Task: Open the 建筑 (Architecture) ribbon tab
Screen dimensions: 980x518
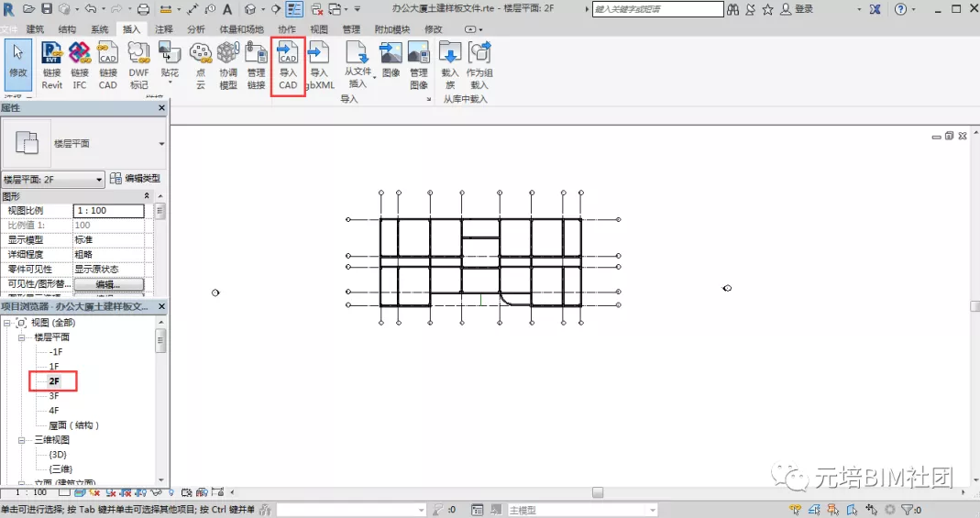Action: click(36, 29)
